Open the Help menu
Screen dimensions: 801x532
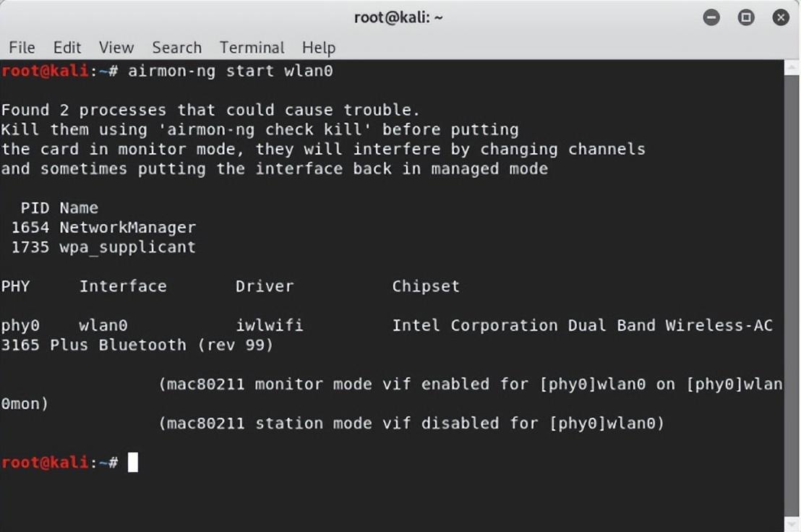319,48
